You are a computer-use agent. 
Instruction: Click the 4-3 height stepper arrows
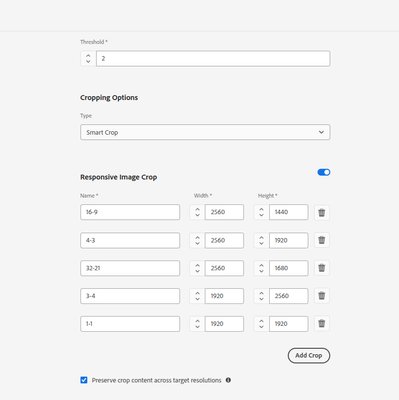click(261, 240)
